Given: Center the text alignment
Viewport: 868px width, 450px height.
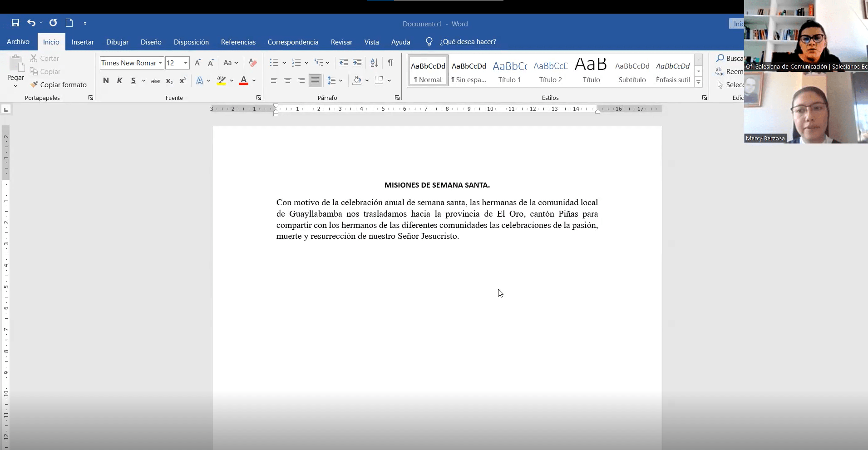Looking at the screenshot, I should pos(287,80).
